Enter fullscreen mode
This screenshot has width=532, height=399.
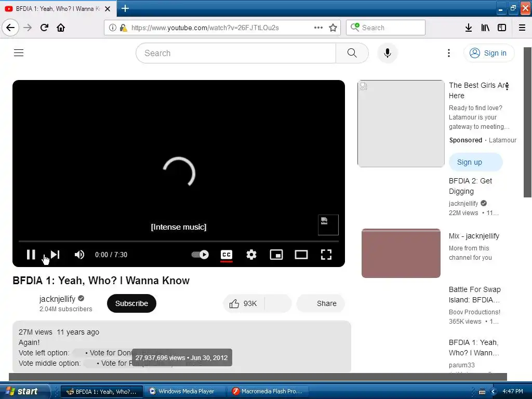(326, 255)
